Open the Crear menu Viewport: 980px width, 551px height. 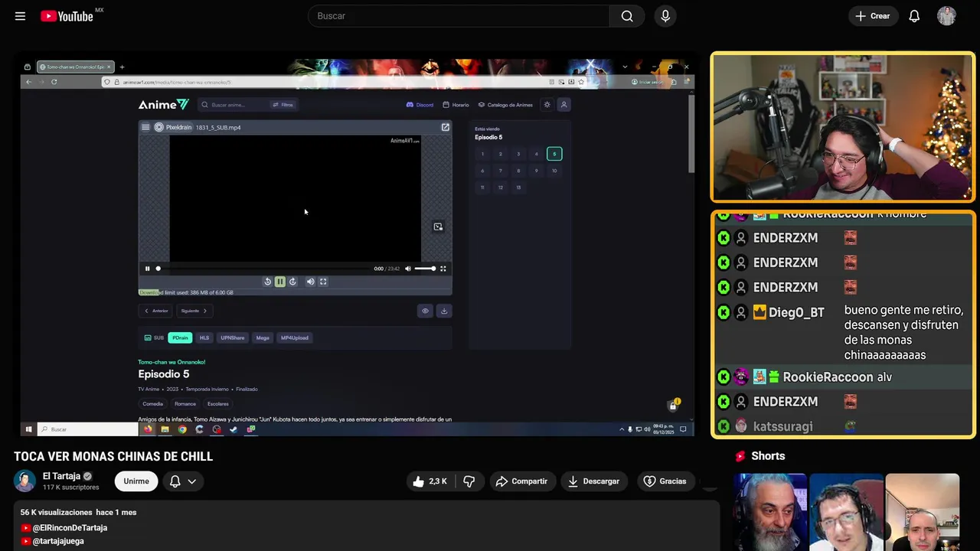(x=872, y=16)
